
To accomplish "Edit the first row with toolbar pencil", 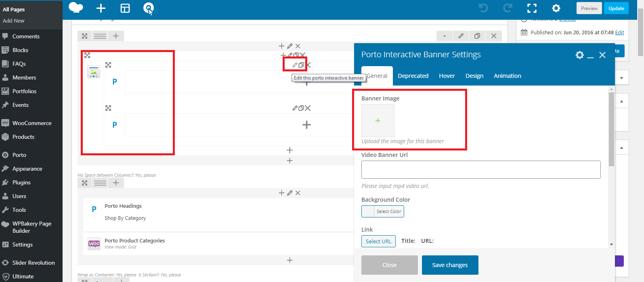I will (461, 36).
